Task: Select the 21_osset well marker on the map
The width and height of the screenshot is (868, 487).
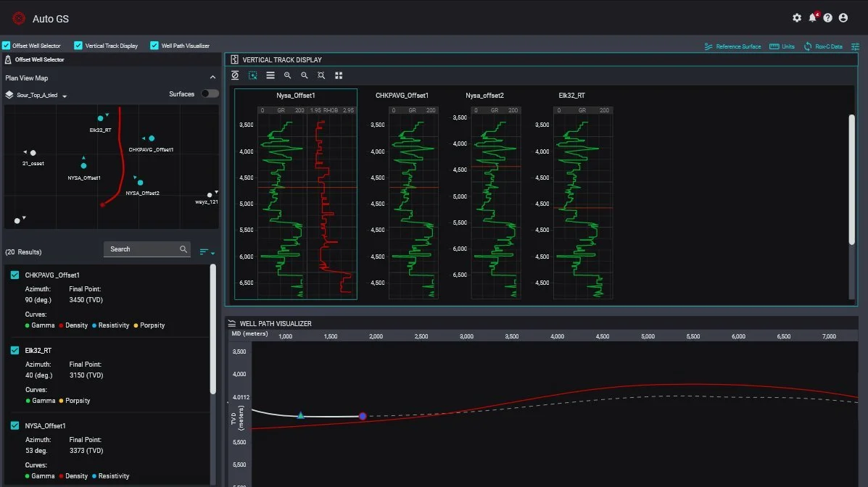Action: pos(33,153)
